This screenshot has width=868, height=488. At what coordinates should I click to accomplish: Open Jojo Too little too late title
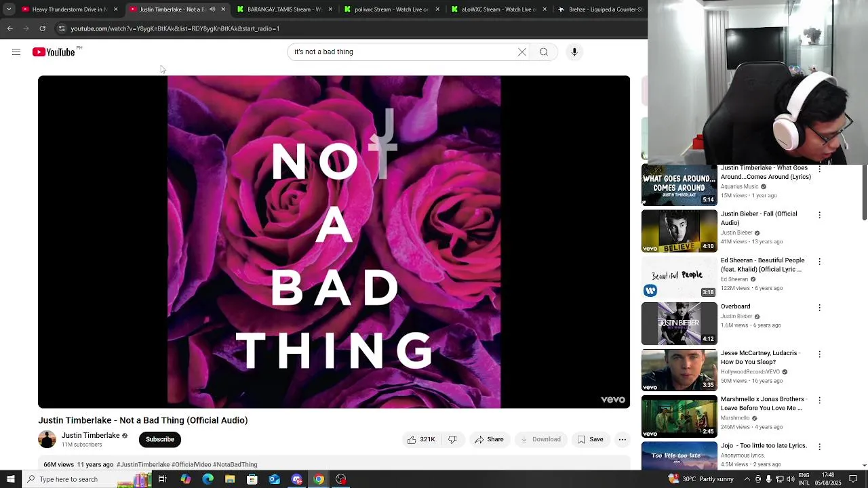(x=764, y=446)
